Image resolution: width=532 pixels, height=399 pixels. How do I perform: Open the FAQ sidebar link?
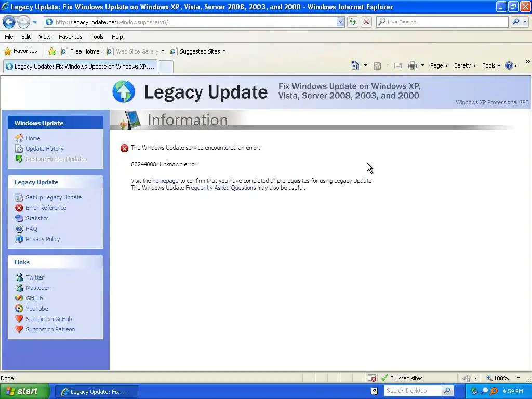tap(31, 229)
